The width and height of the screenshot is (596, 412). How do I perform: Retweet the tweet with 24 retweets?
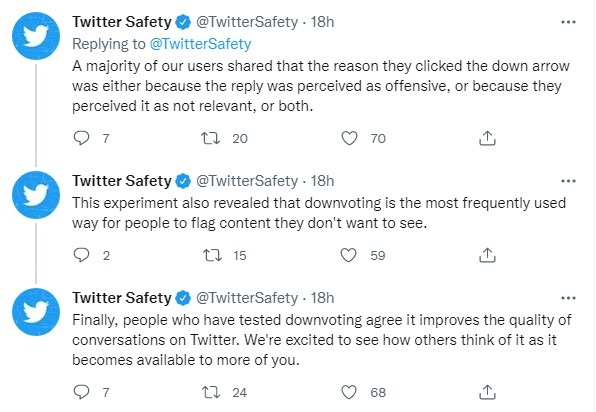(x=211, y=392)
